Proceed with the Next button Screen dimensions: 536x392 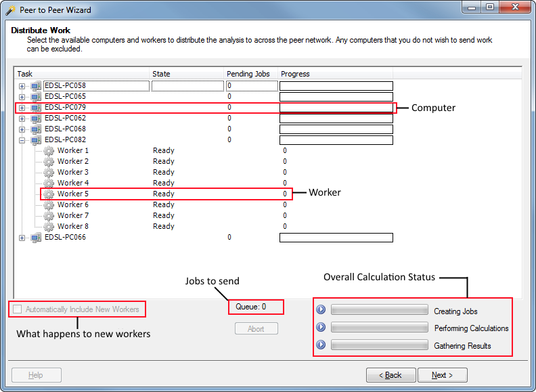[442, 375]
